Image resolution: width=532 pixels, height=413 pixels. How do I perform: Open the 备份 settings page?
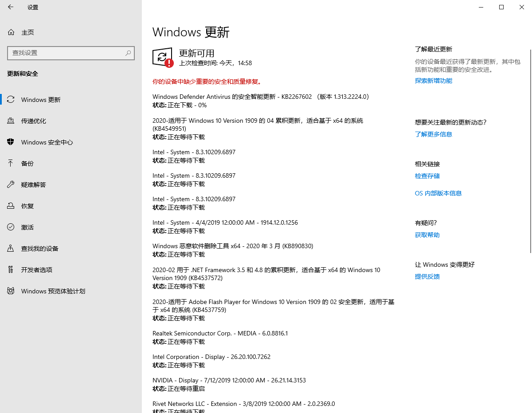[71, 164]
